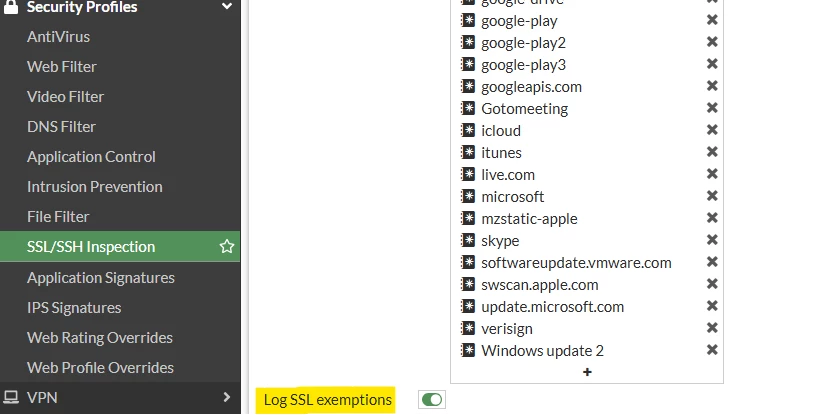Remove skype from exemption list

point(712,240)
